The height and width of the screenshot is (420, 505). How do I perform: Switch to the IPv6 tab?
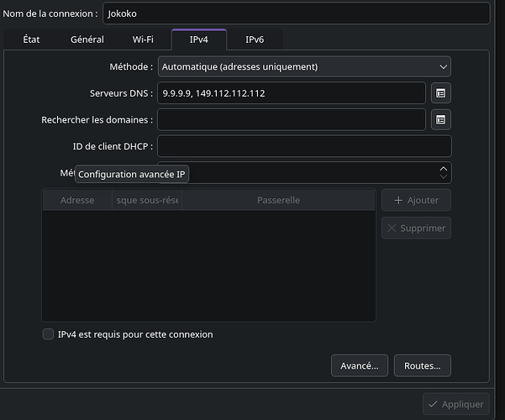click(x=255, y=39)
